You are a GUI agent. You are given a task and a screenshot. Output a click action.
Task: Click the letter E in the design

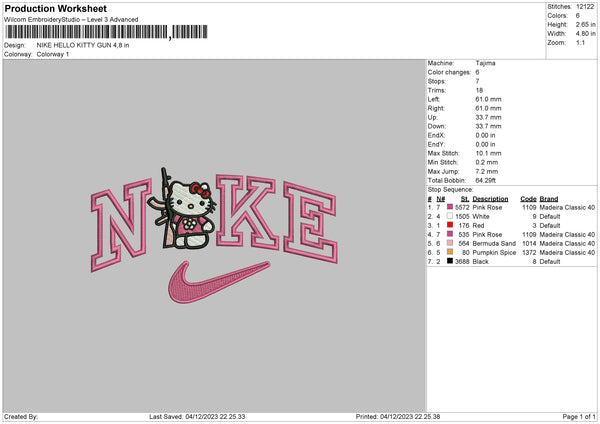coord(310,223)
